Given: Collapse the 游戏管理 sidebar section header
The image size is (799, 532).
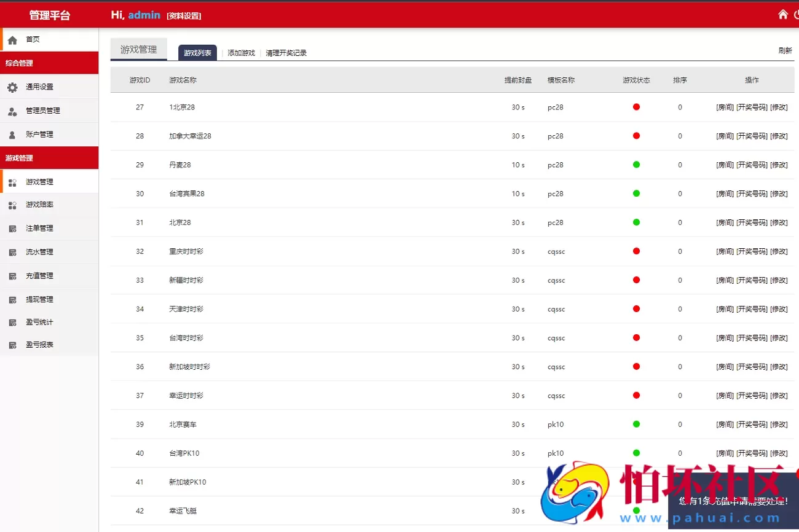Looking at the screenshot, I should (x=49, y=158).
